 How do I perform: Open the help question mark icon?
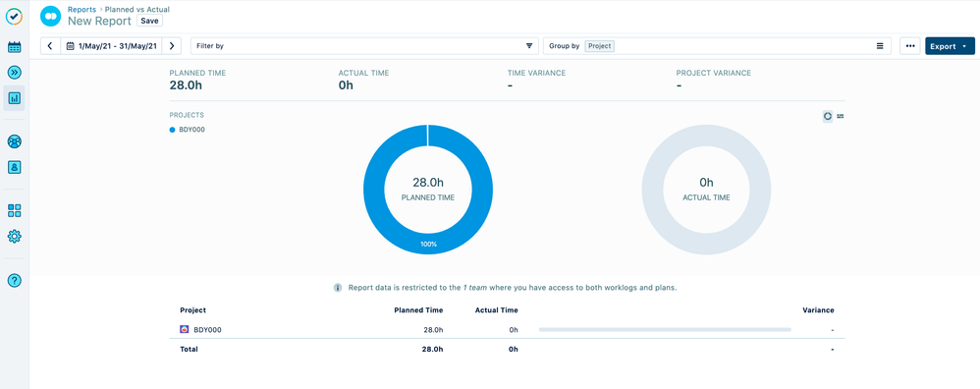(14, 281)
